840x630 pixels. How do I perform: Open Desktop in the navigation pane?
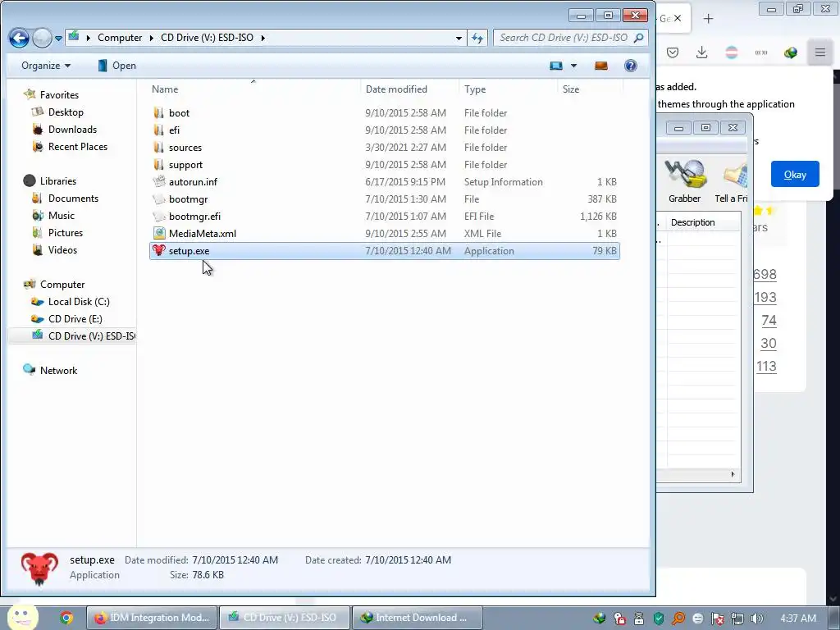tap(66, 112)
